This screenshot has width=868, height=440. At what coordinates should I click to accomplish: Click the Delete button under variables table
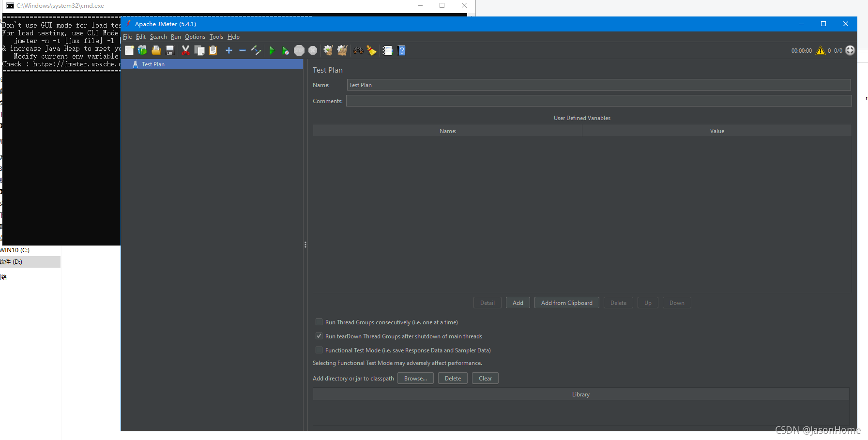click(618, 303)
